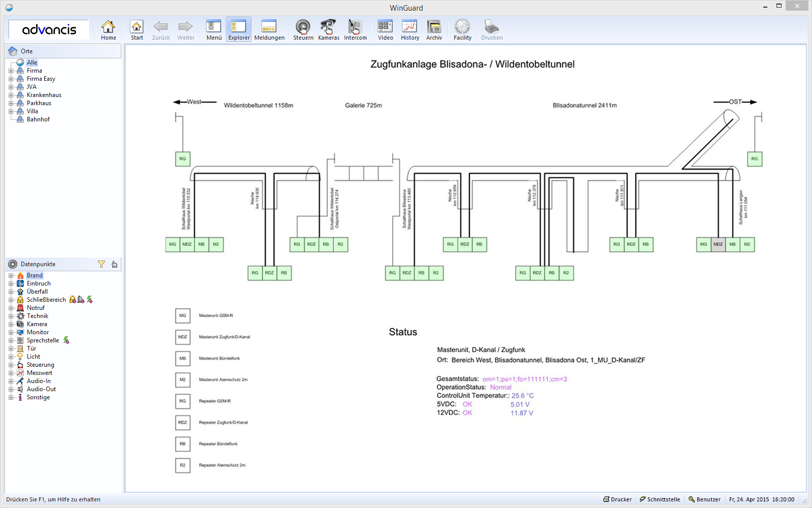Click the Start toolbar icon
Image resolution: width=812 pixels, height=508 pixels.
click(x=137, y=30)
